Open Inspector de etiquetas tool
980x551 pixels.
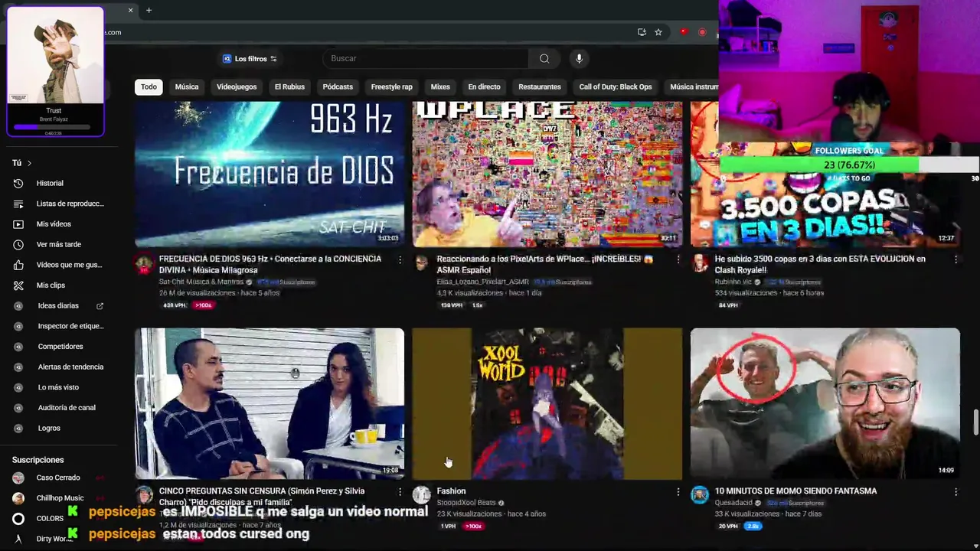(x=70, y=326)
